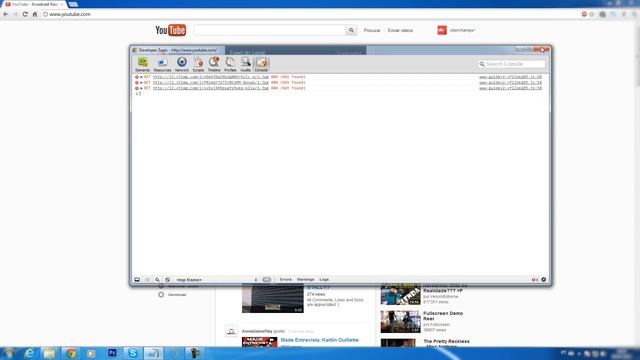The height and width of the screenshot is (360, 640).
Task: Click the console input prompt line
Action: point(341,94)
